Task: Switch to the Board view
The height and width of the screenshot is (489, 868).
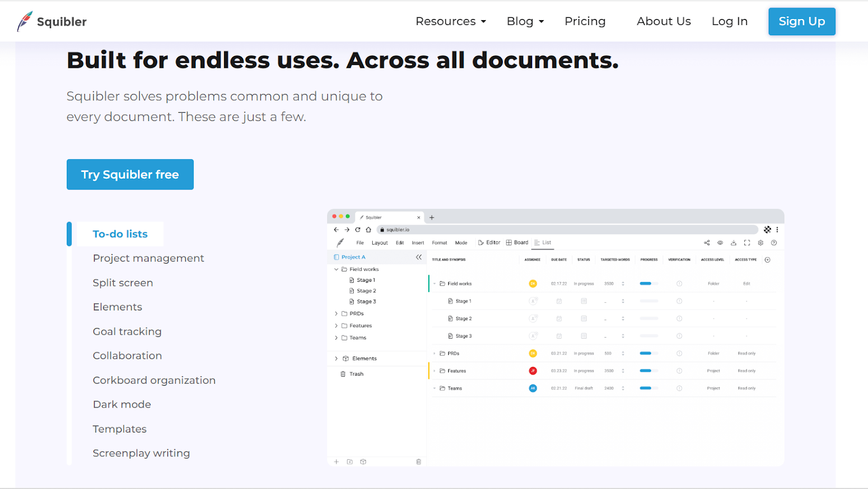Action: pyautogui.click(x=517, y=243)
